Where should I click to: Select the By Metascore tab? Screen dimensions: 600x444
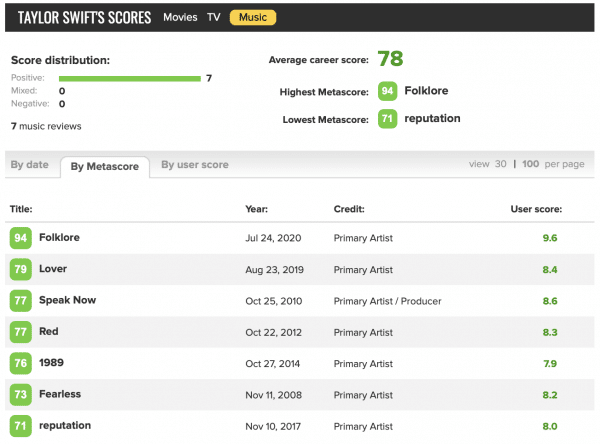(x=105, y=166)
